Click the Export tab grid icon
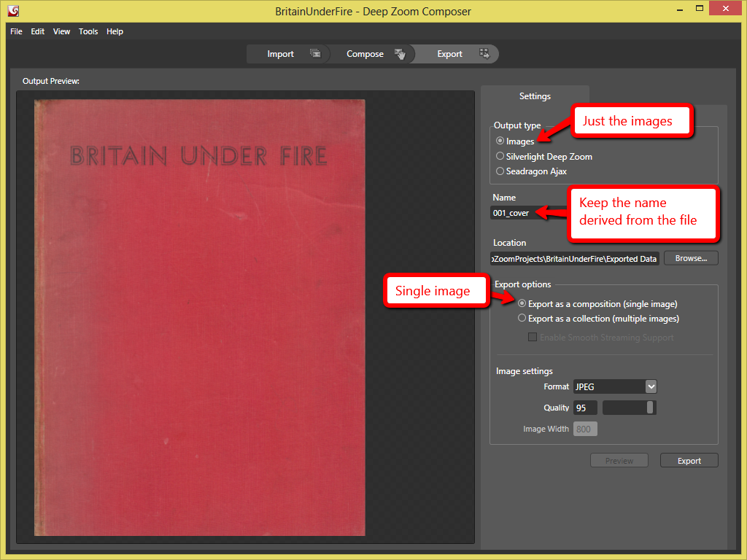The height and width of the screenshot is (560, 747). (484, 53)
